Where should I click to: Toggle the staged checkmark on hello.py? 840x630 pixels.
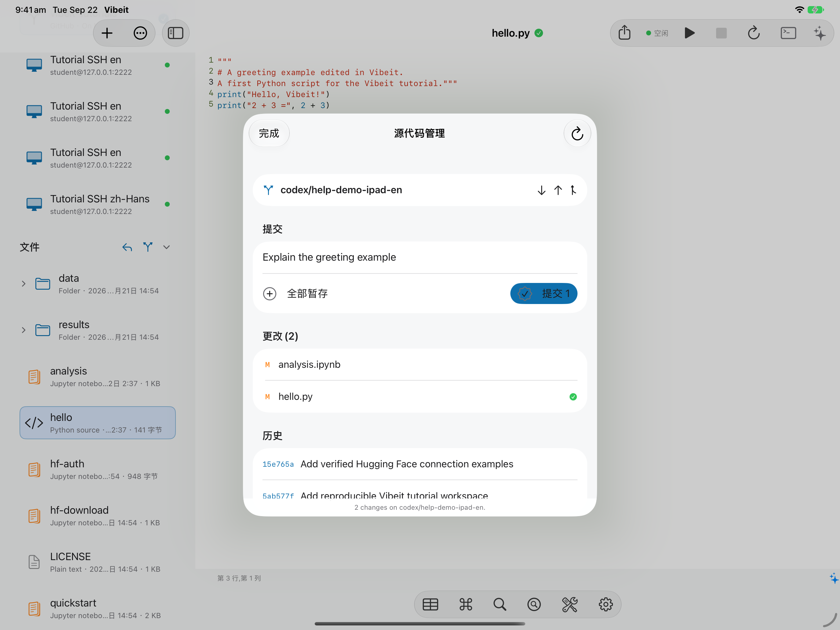pos(573,396)
